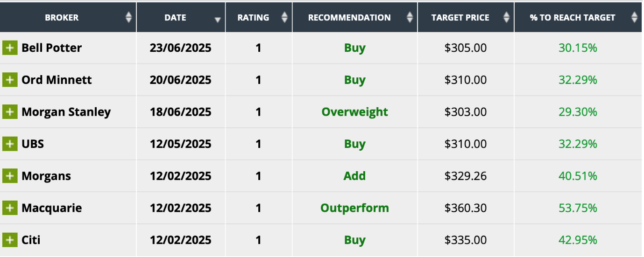Click Target Price column sort arrows
Image resolution: width=644 pixels, height=257 pixels.
pos(506,18)
